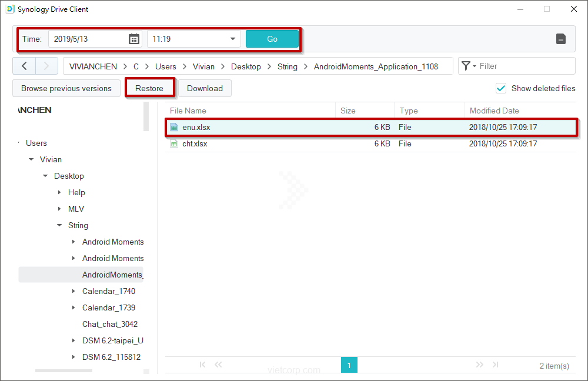Toggle the Show deleted files checkbox
Screen dimensions: 588x381
[501, 88]
